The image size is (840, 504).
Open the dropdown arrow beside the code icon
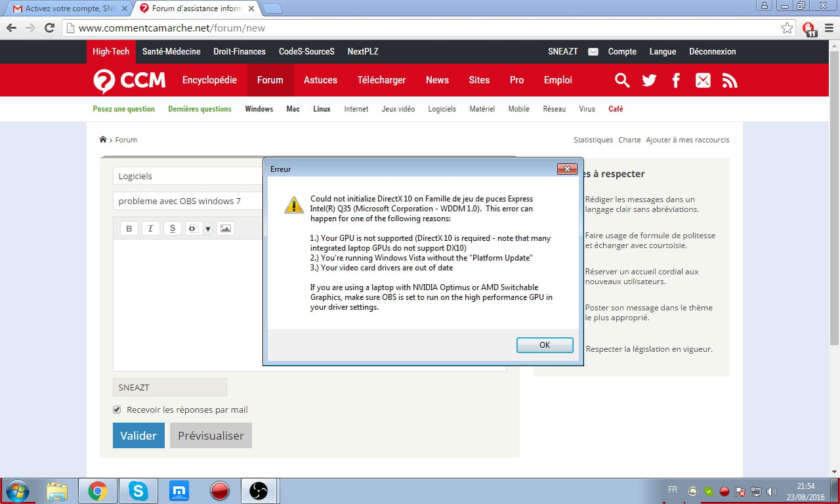click(207, 228)
